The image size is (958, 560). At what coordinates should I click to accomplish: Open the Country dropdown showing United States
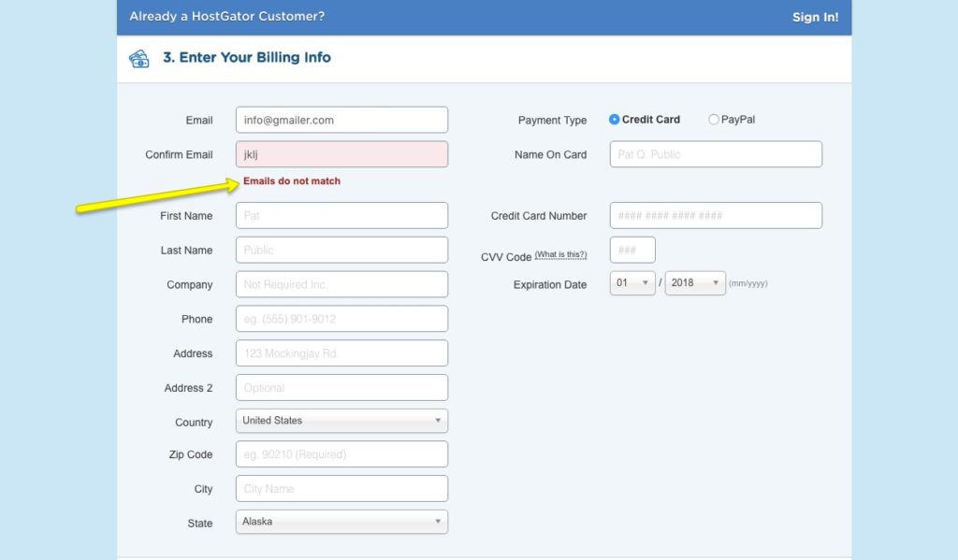(x=341, y=421)
